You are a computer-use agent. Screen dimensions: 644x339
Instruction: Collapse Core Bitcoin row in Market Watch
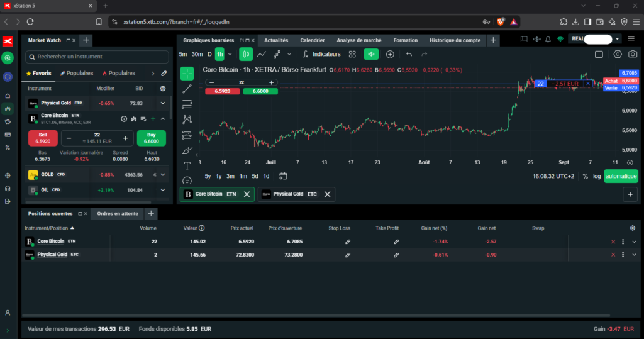(x=163, y=119)
